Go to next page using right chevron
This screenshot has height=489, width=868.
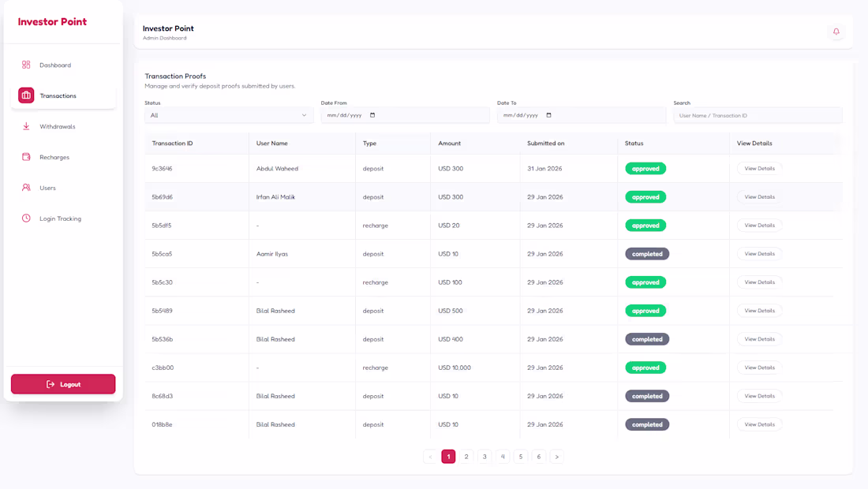click(x=557, y=457)
